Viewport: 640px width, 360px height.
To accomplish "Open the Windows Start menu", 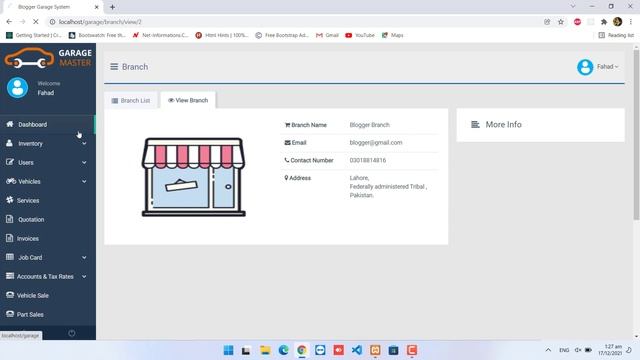I will click(x=229, y=350).
